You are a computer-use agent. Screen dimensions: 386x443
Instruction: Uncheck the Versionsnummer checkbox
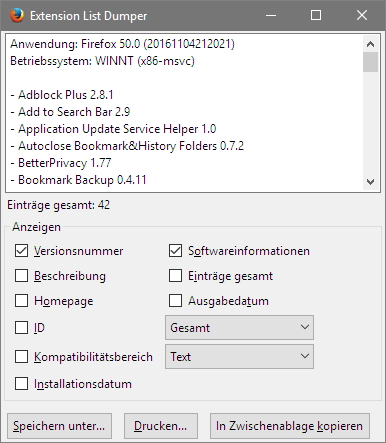[x=21, y=251]
